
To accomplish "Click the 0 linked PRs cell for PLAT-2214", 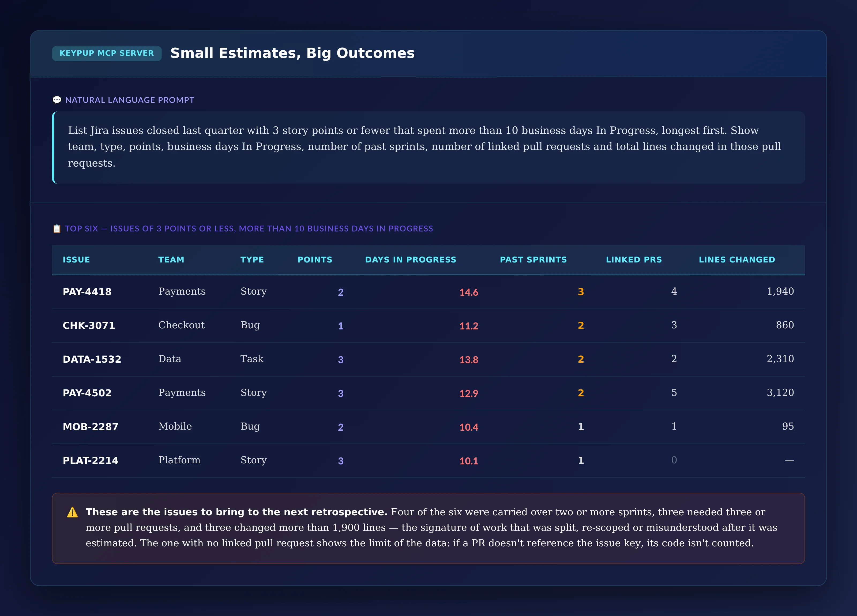I will point(674,460).
